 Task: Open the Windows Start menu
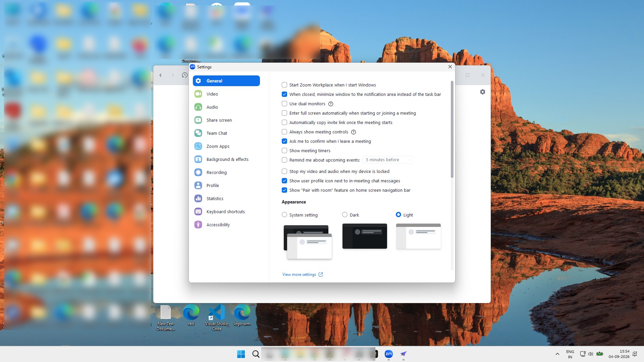pos(241,354)
